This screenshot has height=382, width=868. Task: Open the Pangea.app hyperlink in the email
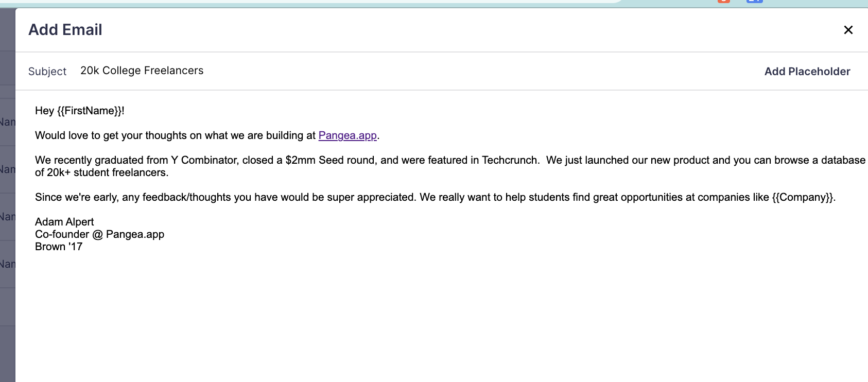348,135
